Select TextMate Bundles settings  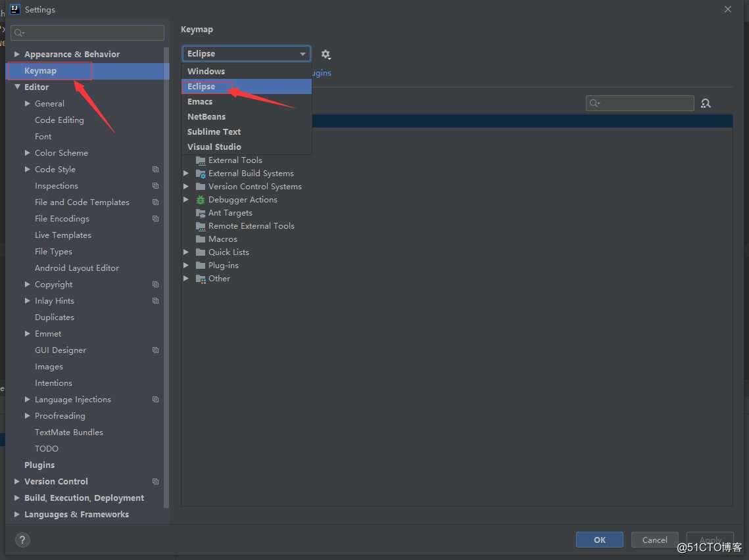(69, 432)
